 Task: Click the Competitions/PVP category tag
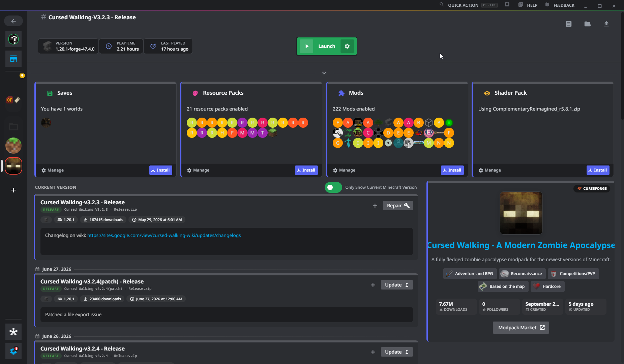click(573, 274)
